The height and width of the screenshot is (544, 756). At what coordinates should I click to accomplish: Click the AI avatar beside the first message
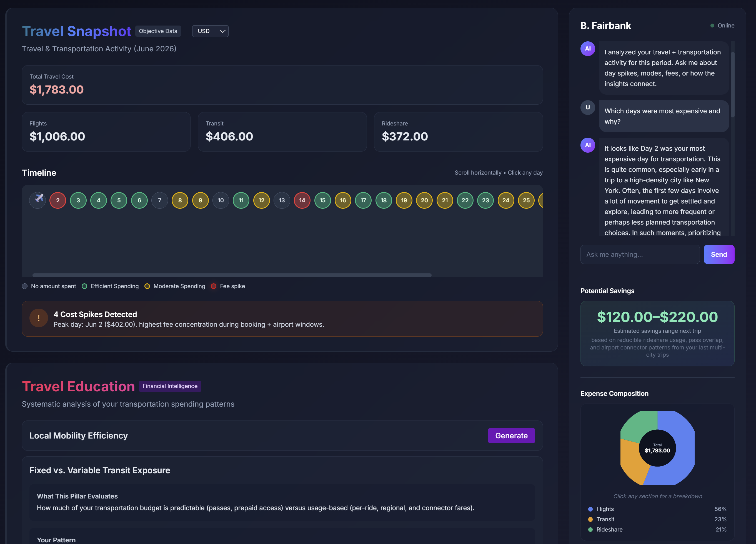[588, 49]
